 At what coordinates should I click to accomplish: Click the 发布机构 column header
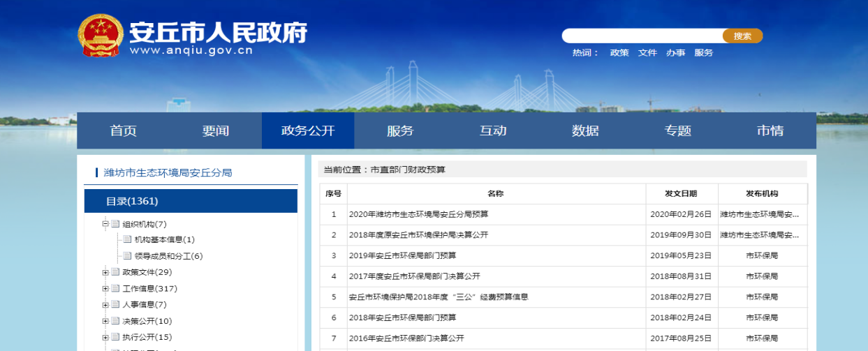click(762, 193)
